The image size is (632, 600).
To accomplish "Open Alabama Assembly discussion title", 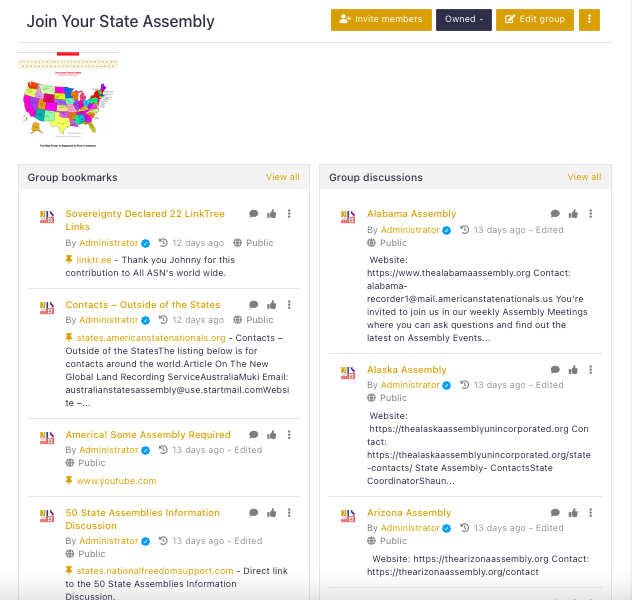I will pyautogui.click(x=411, y=213).
